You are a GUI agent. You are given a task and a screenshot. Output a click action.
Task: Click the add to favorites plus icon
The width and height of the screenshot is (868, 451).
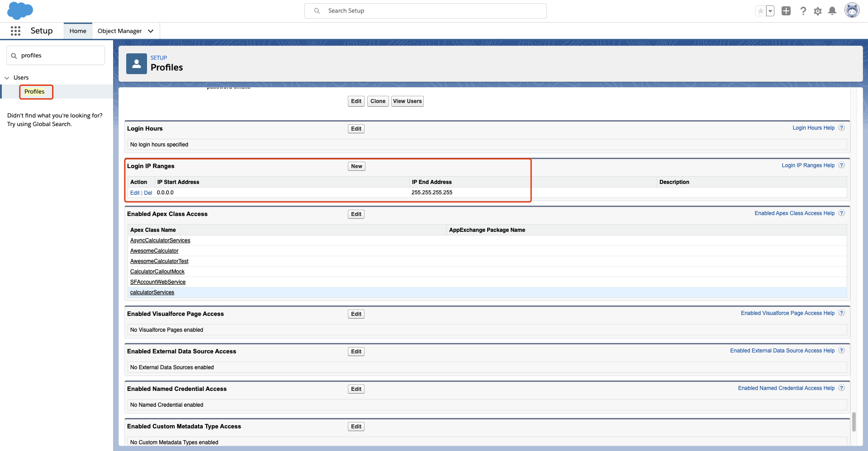pos(786,10)
